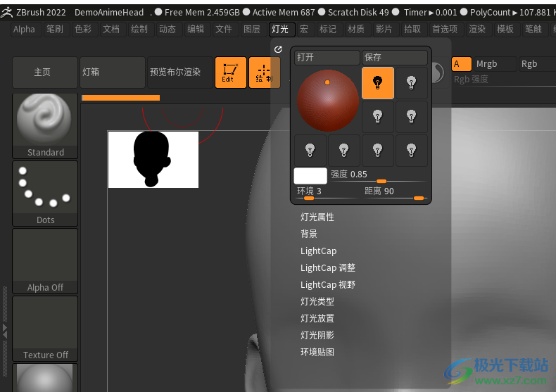
Task: Open the Dots stroke type selector
Action: point(45,194)
